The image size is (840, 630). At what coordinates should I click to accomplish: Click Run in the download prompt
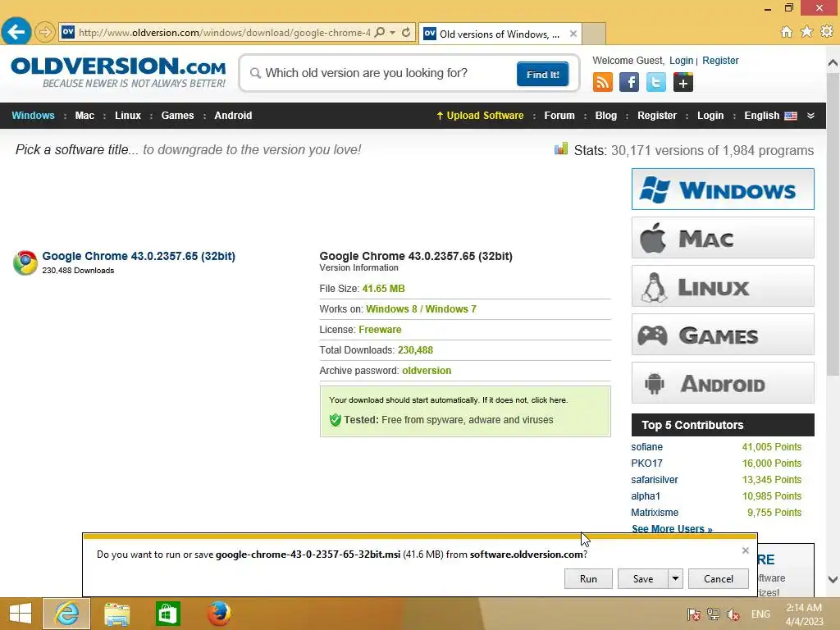588,578
